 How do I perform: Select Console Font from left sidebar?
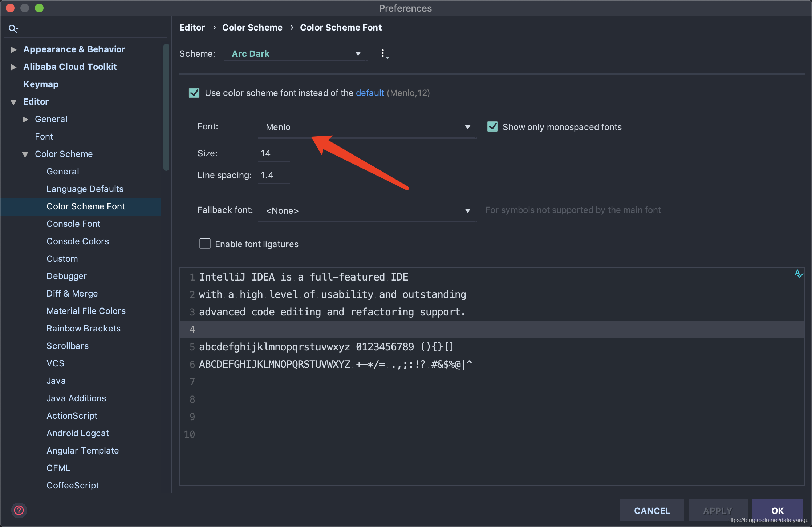pos(73,224)
